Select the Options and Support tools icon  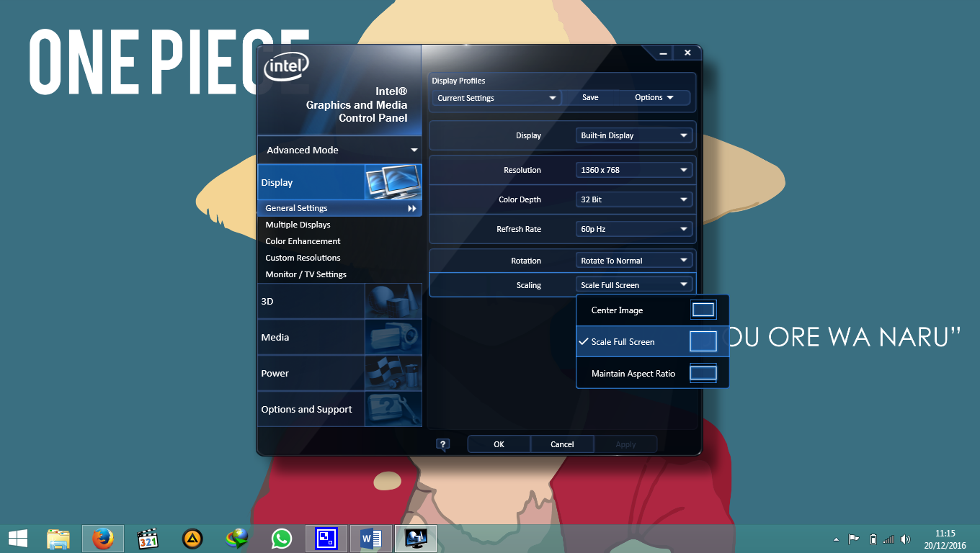click(x=393, y=409)
